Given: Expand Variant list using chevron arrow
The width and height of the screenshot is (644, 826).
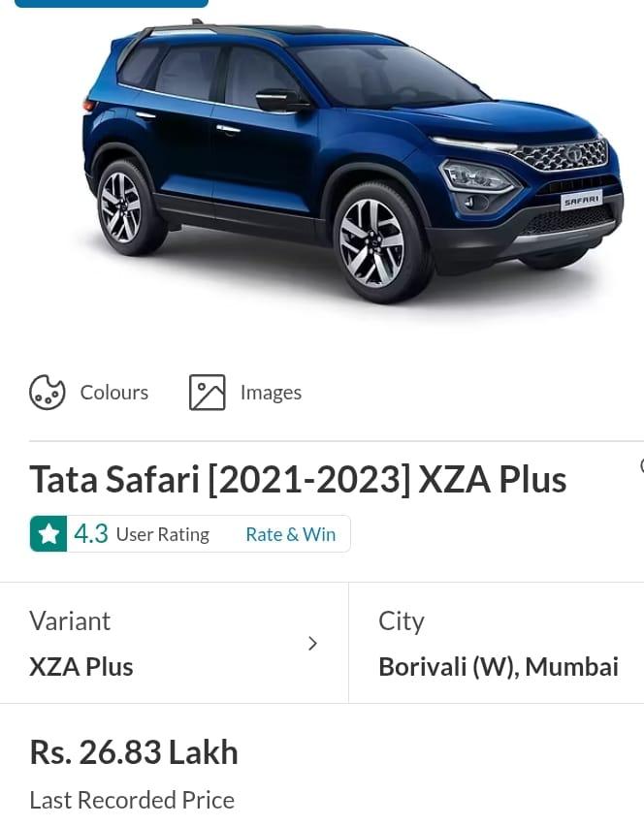Looking at the screenshot, I should 312,643.
